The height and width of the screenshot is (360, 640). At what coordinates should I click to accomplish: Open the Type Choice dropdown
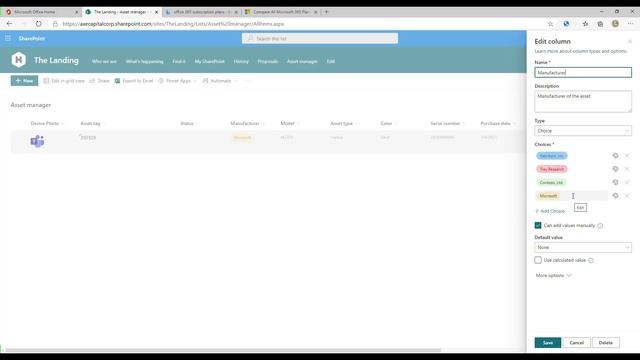point(583,131)
